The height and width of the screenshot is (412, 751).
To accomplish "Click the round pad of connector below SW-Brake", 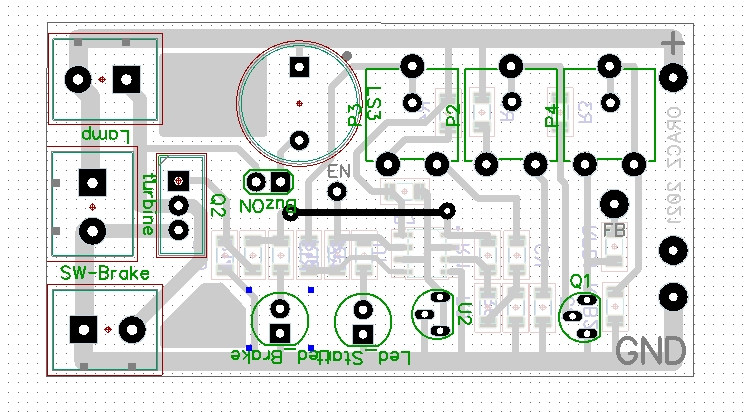I will click(x=132, y=330).
